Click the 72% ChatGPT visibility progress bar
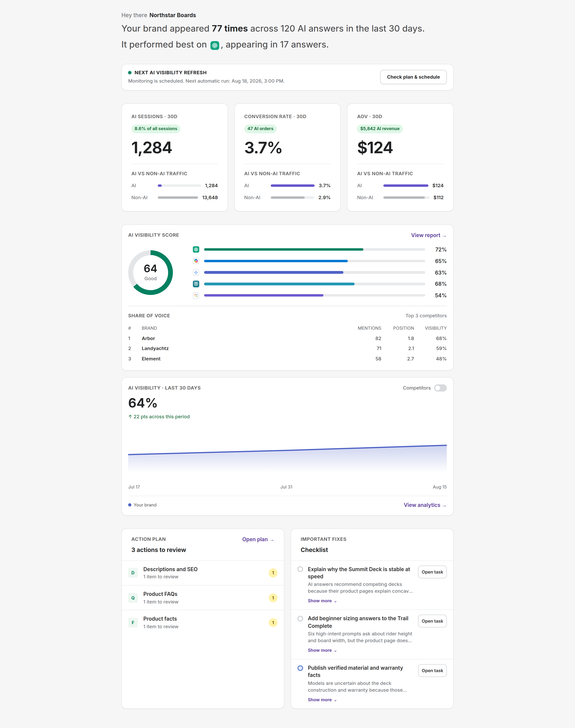The width and height of the screenshot is (575, 728). coord(314,249)
